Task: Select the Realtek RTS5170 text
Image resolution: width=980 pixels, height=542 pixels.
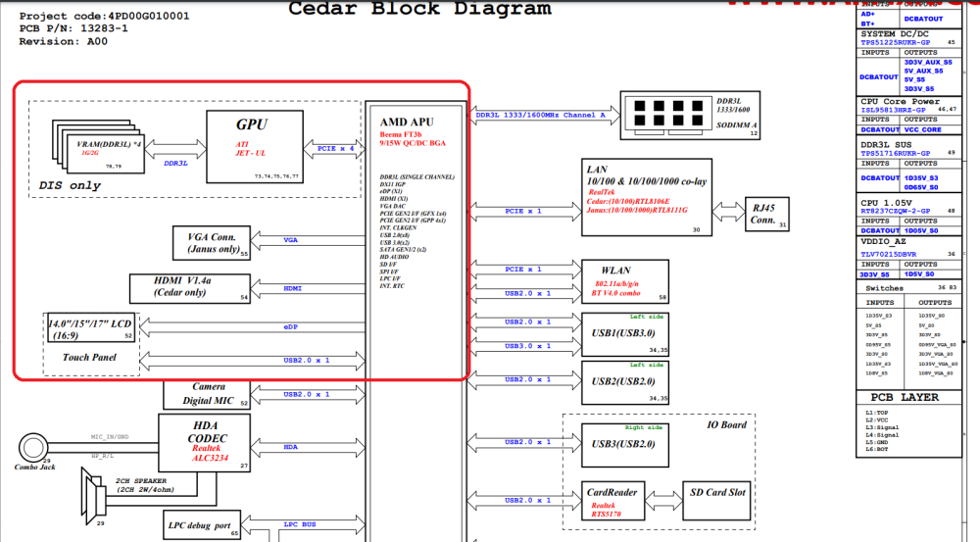Action: [x=606, y=510]
